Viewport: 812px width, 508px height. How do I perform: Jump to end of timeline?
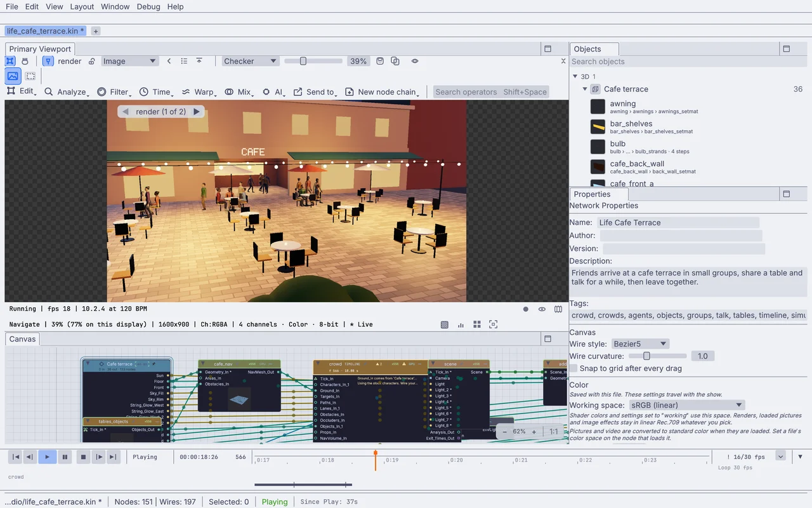113,457
